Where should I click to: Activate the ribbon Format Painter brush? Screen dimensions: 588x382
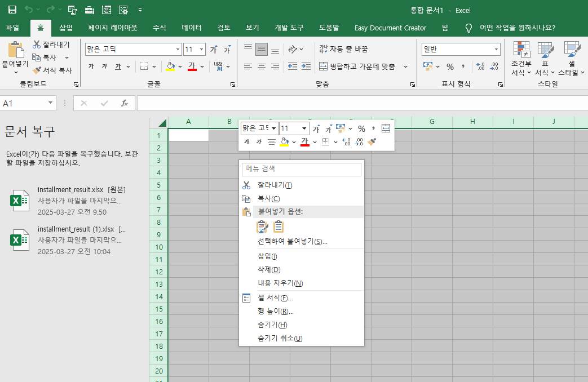(x=37, y=70)
